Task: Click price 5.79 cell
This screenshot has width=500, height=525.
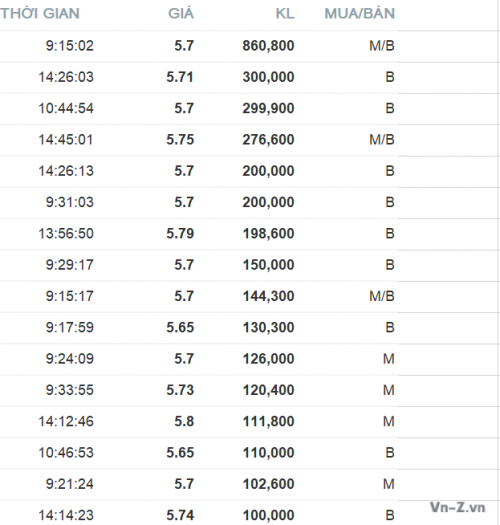Action: [x=180, y=234]
